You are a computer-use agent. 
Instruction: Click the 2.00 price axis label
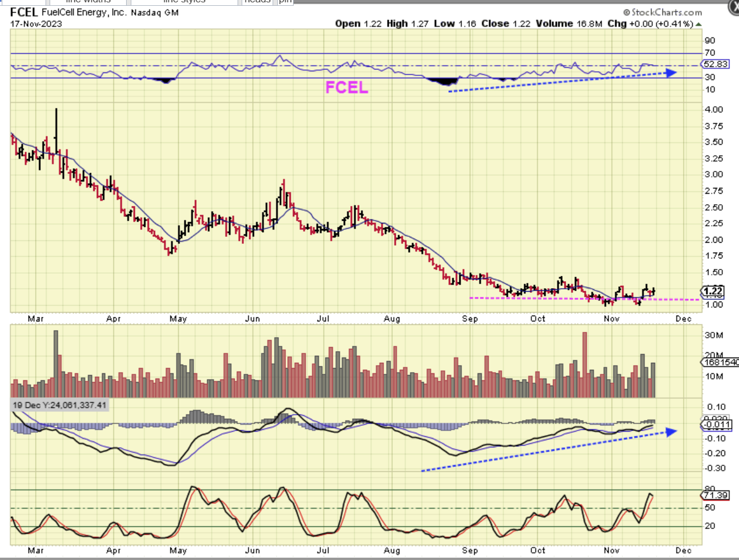coord(714,240)
